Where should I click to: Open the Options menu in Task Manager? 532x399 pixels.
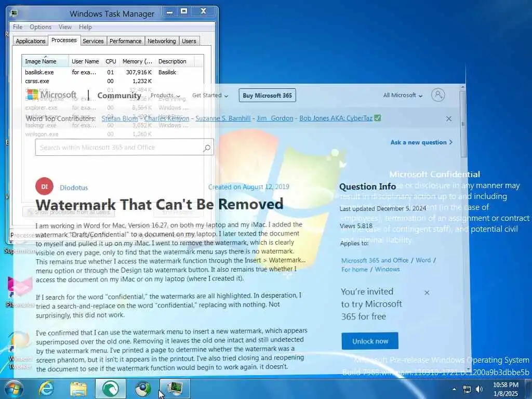click(41, 27)
